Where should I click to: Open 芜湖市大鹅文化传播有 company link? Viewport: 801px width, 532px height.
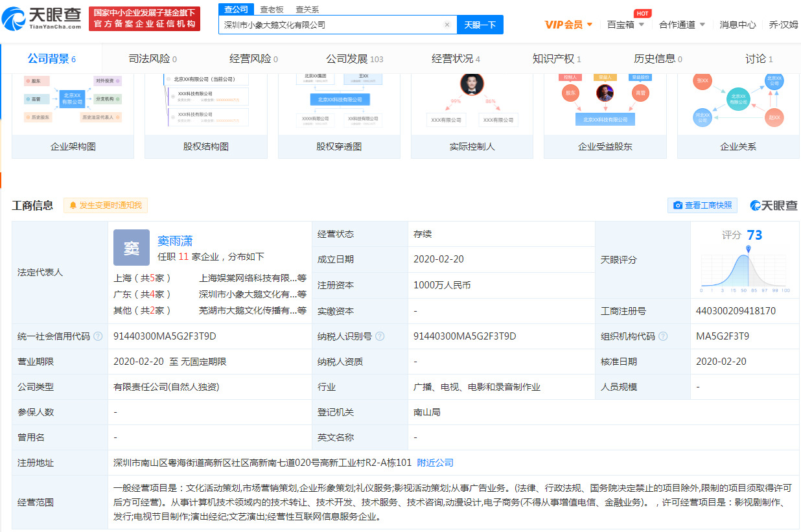pyautogui.click(x=248, y=310)
